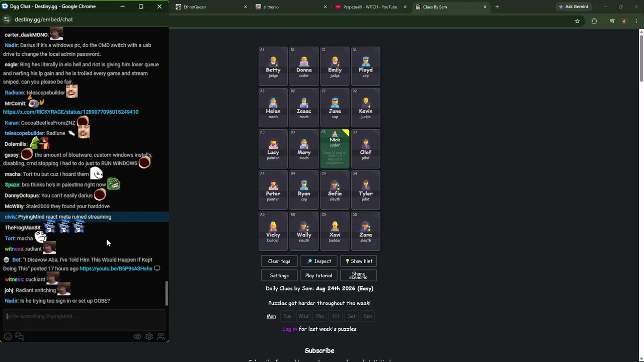This screenshot has height=362, width=644.
Task: Select Helen the mech card
Action: (273, 107)
